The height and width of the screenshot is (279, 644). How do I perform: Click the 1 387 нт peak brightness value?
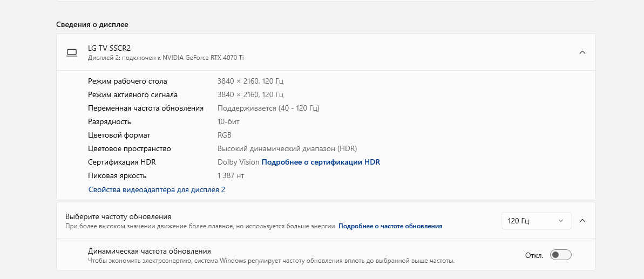[231, 175]
